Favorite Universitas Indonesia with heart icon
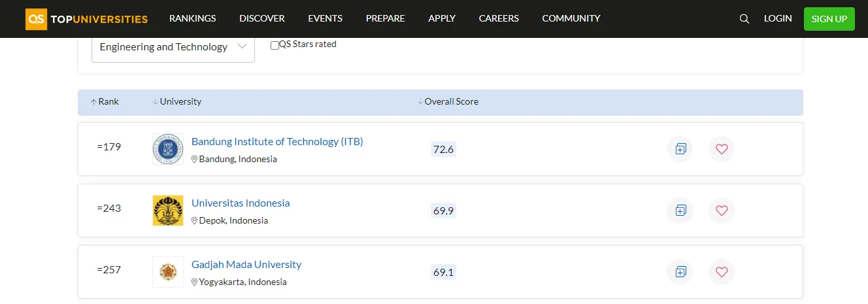868x304 pixels. [722, 211]
